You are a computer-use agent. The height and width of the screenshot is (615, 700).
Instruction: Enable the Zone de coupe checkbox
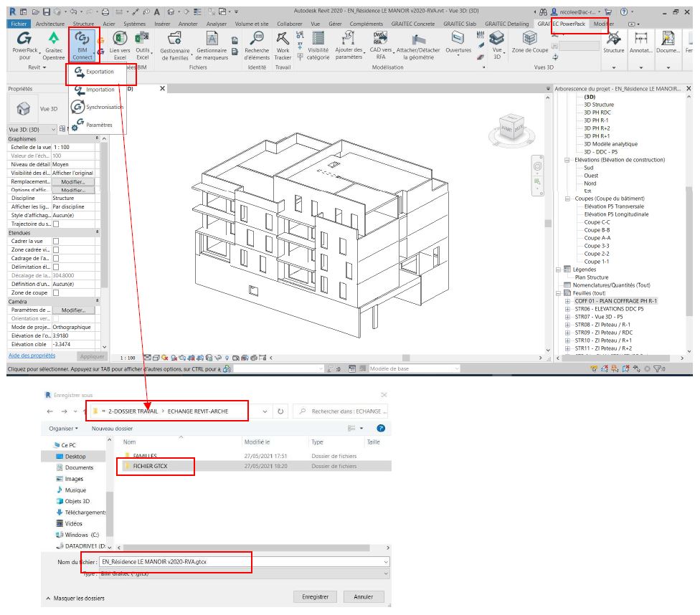click(x=56, y=292)
